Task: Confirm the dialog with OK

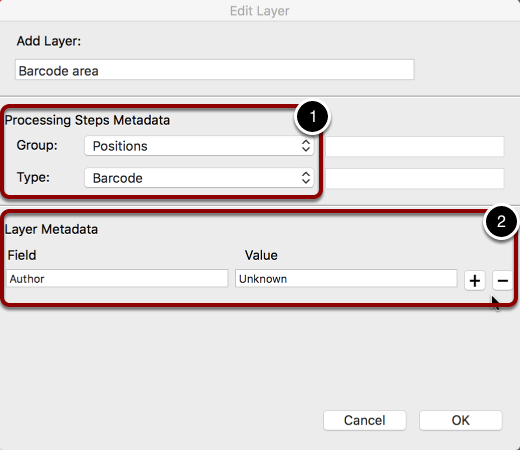Action: coord(461,420)
